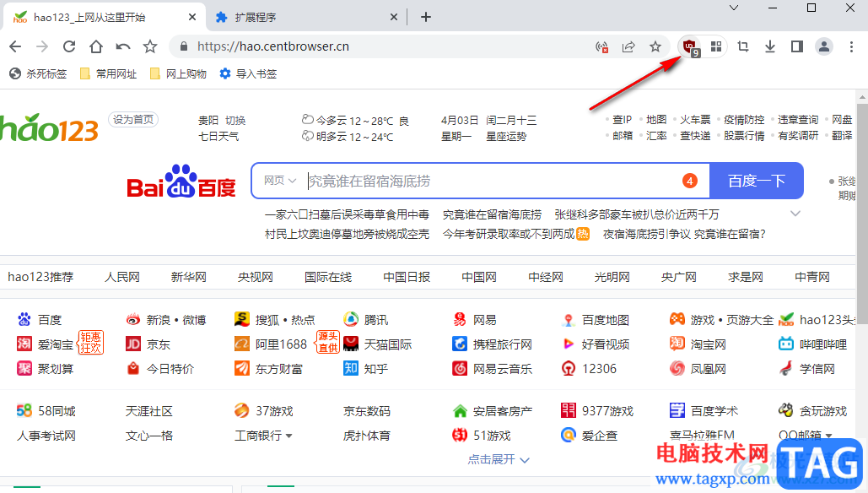Open the browser three-dot menu
Screen dimensions: 868x493
click(x=851, y=46)
